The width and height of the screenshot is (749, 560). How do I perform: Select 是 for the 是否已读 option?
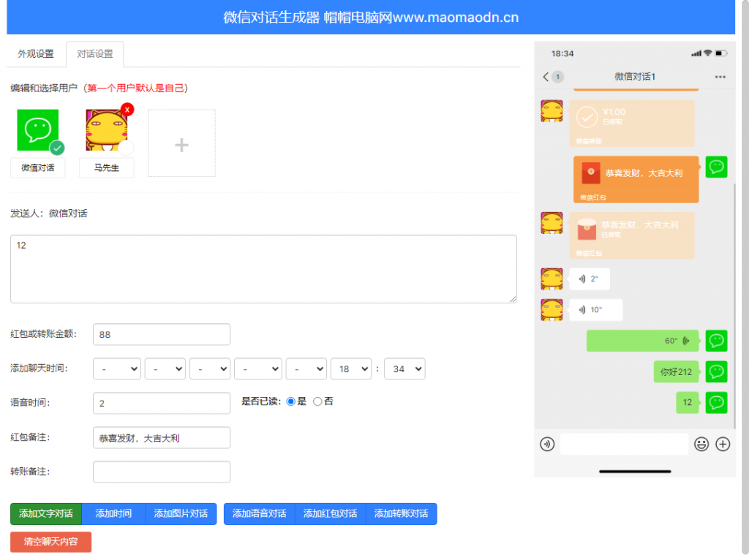290,401
